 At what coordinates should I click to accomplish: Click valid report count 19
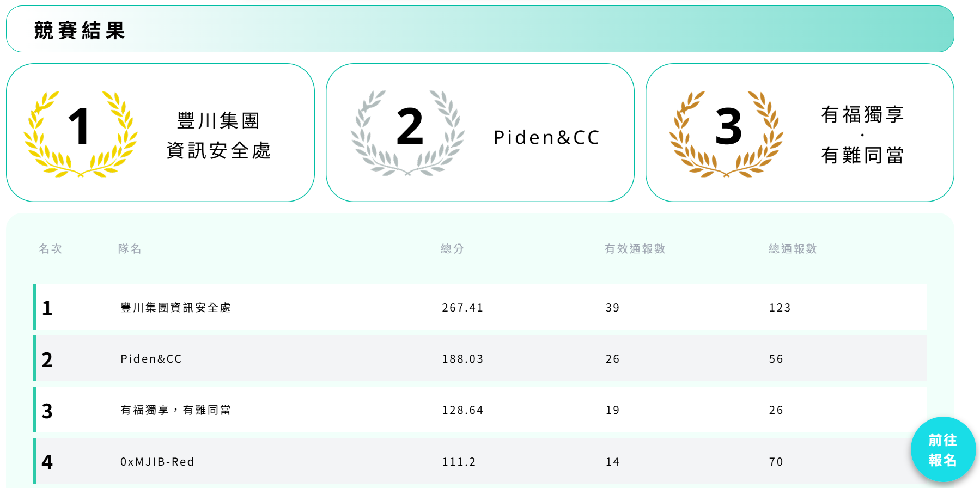pyautogui.click(x=613, y=410)
